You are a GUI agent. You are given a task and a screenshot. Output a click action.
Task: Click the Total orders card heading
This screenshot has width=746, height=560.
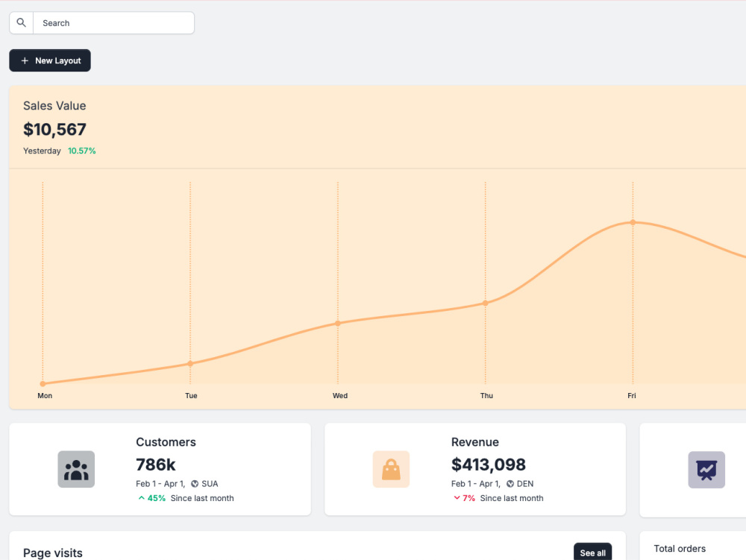[x=680, y=549]
